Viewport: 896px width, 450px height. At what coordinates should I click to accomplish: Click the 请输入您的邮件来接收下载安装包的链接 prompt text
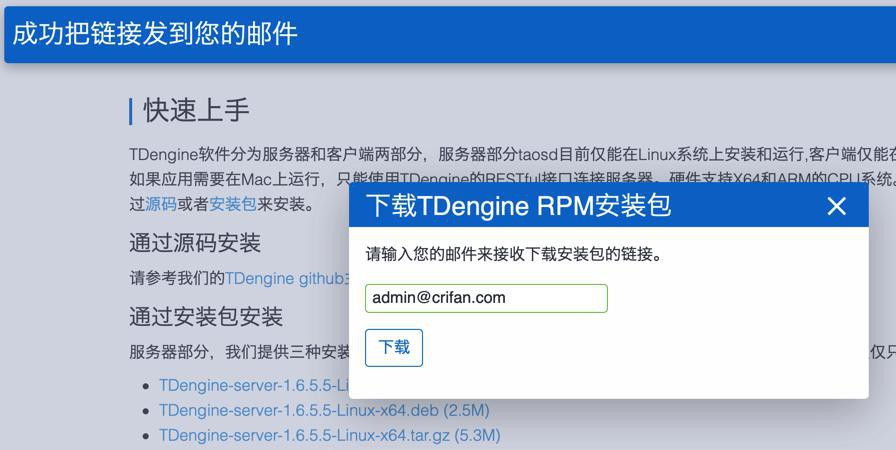pyautogui.click(x=514, y=254)
